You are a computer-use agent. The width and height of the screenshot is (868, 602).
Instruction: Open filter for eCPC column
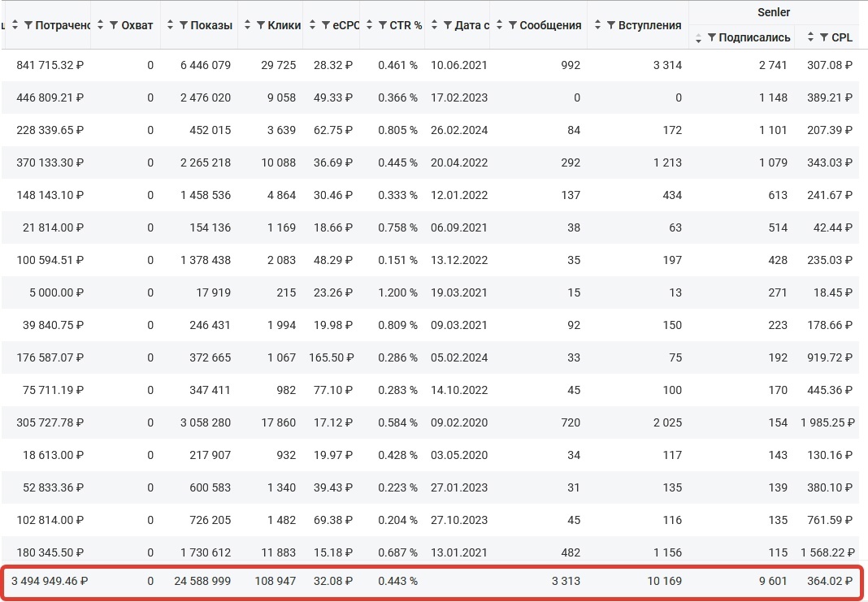(325, 25)
